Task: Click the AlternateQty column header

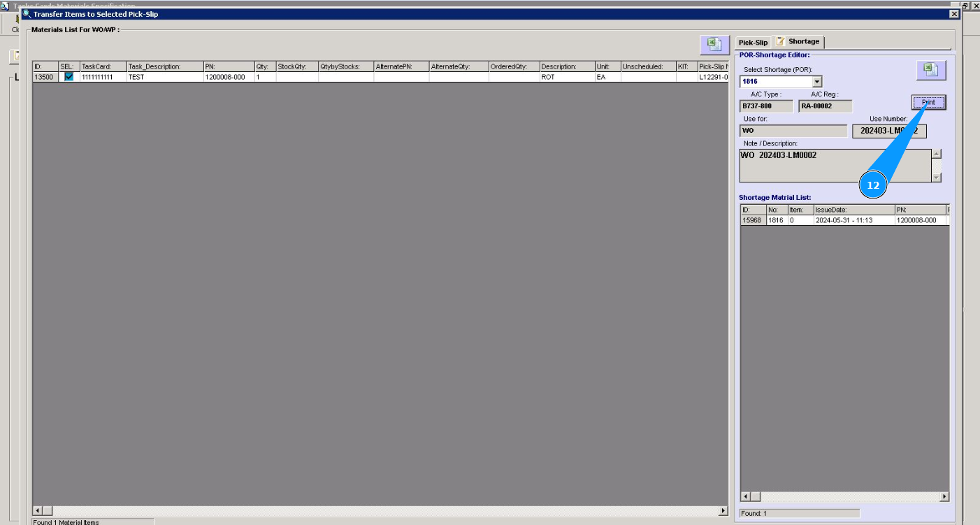Action: pyautogui.click(x=459, y=67)
